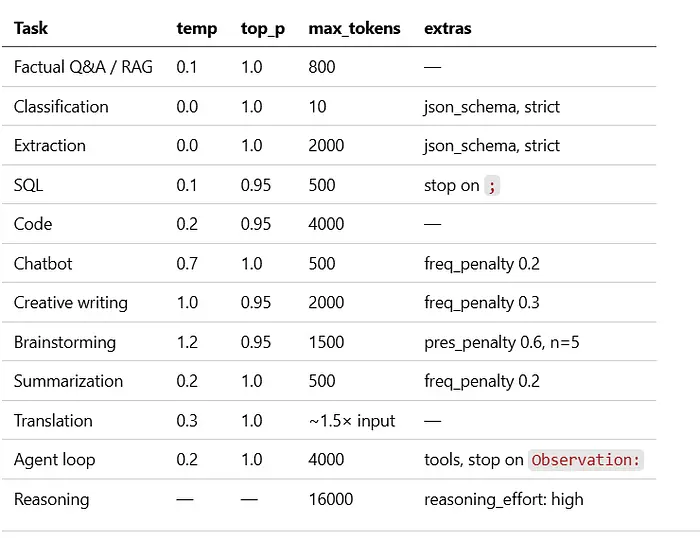Image resolution: width=700 pixels, height=538 pixels.
Task: Click the Agent loop task cell
Action: click(x=53, y=460)
